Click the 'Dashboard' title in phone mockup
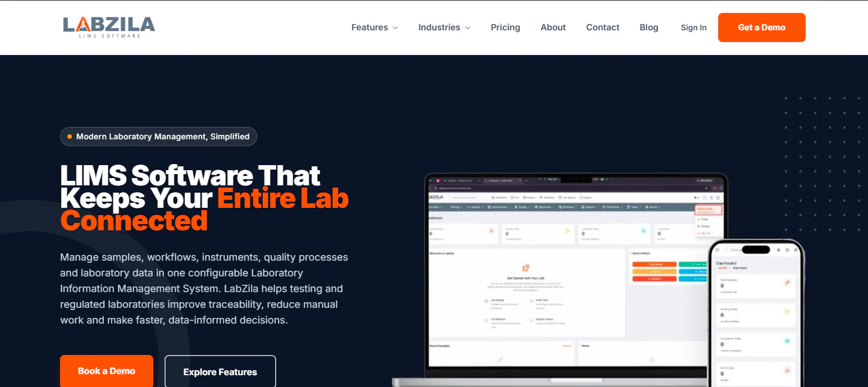Viewport: 868px width, 387px height. click(x=726, y=263)
